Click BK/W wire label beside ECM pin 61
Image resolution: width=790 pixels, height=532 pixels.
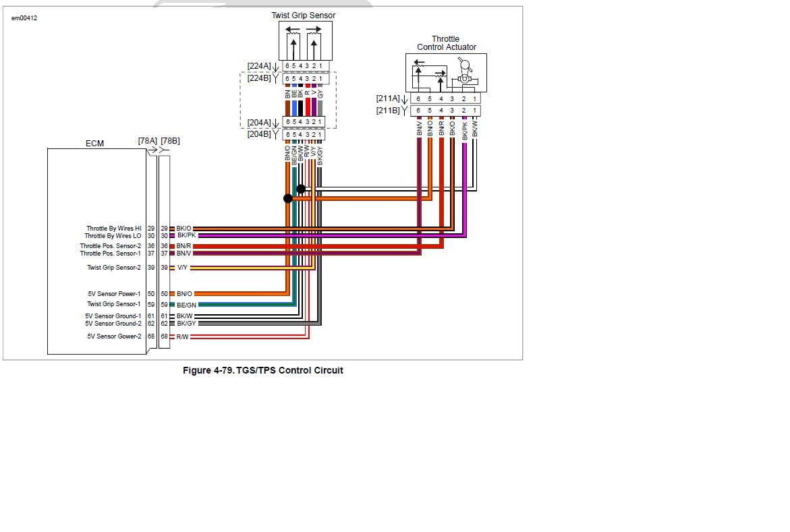(184, 316)
